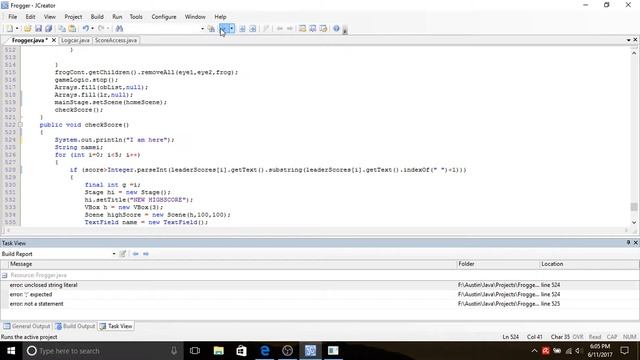Close the Frogger.java tab
640x360 pixels.
tap(53, 40)
